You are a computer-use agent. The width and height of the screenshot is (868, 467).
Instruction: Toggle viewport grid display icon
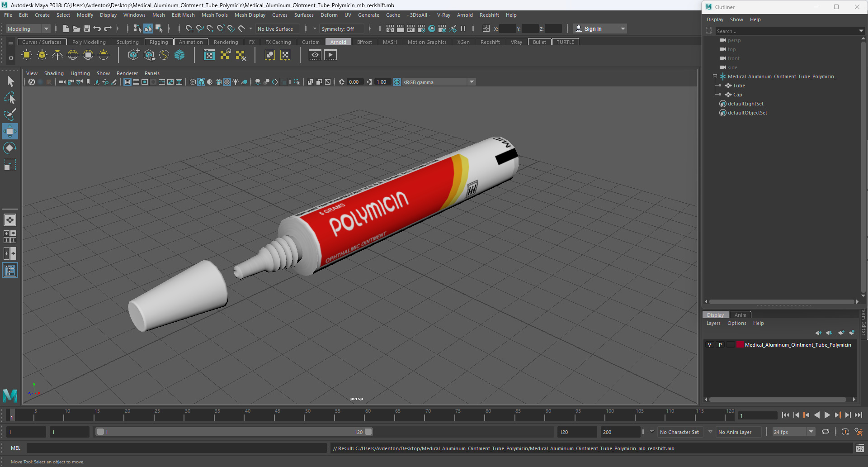pos(127,82)
